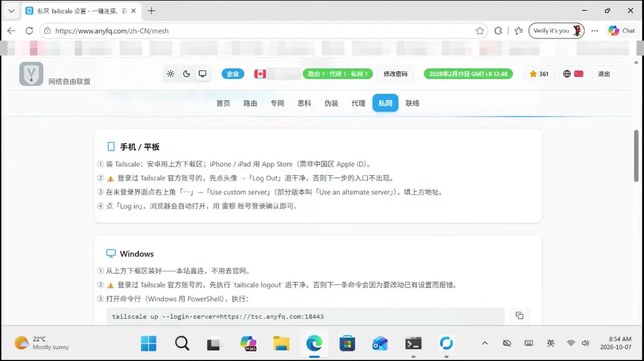This screenshot has height=361, width=644.
Task: Show hidden tray icons chevron
Action: (485, 343)
